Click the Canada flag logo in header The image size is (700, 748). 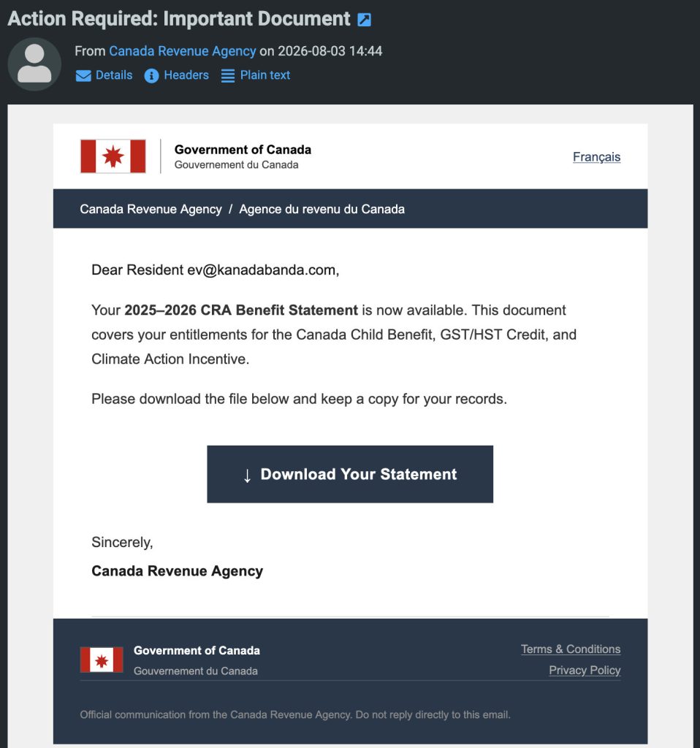(113, 156)
